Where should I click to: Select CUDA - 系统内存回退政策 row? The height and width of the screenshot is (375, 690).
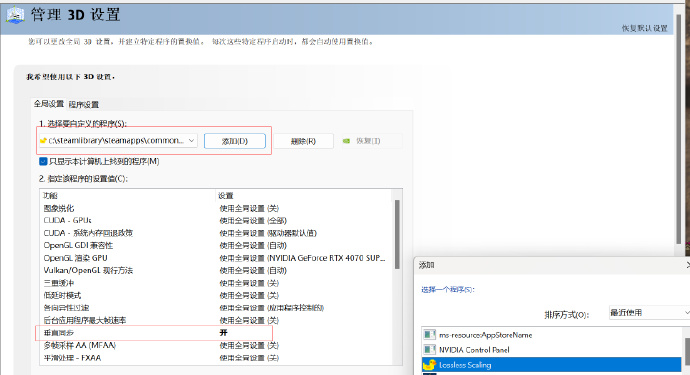tap(216, 233)
